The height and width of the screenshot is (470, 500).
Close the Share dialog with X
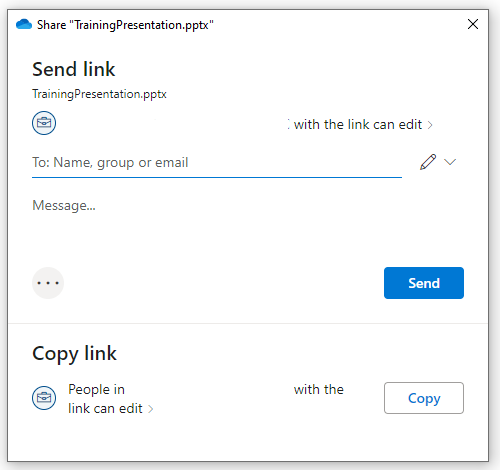[473, 24]
